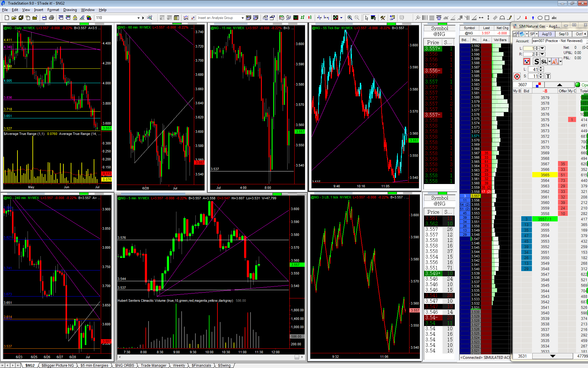Viewport: 588px width, 368px height.
Task: Select the Ellipse drawing tool
Action: [540, 18]
